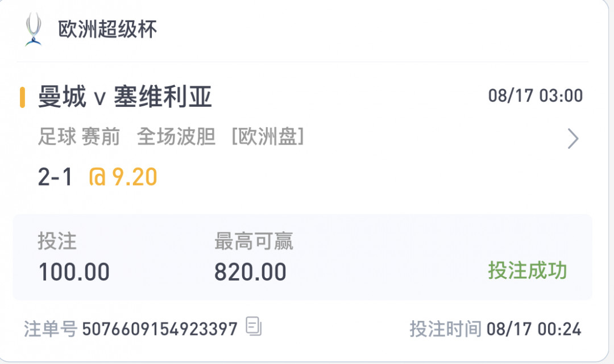The height and width of the screenshot is (364, 614).
Task: Click the green 投注成功 status text
Action: coord(528,270)
